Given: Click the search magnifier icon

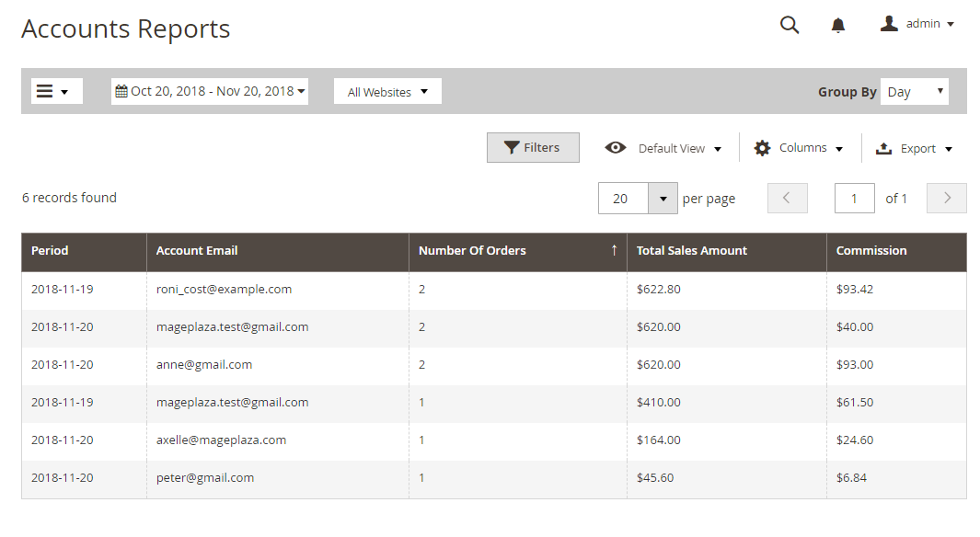Looking at the screenshot, I should pyautogui.click(x=790, y=25).
